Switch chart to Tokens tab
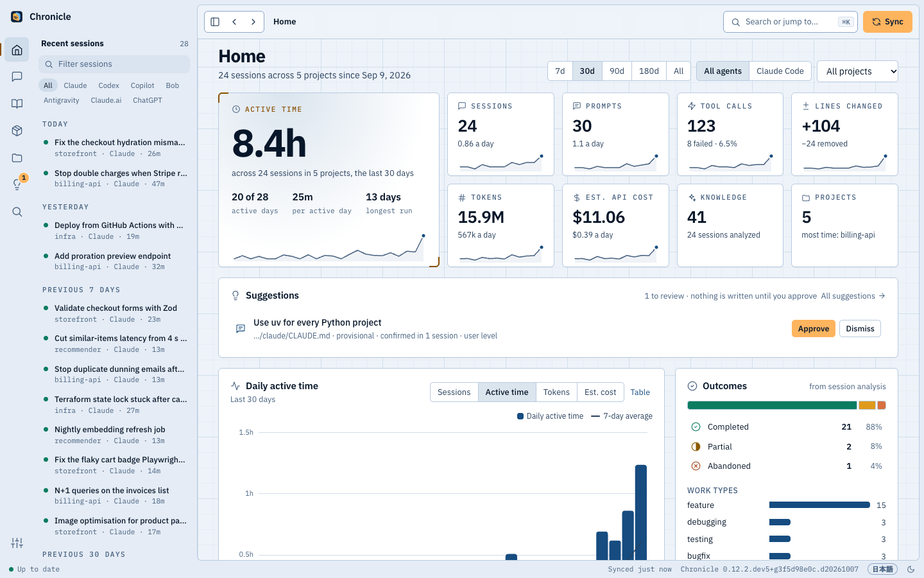This screenshot has height=578, width=924. coord(556,392)
